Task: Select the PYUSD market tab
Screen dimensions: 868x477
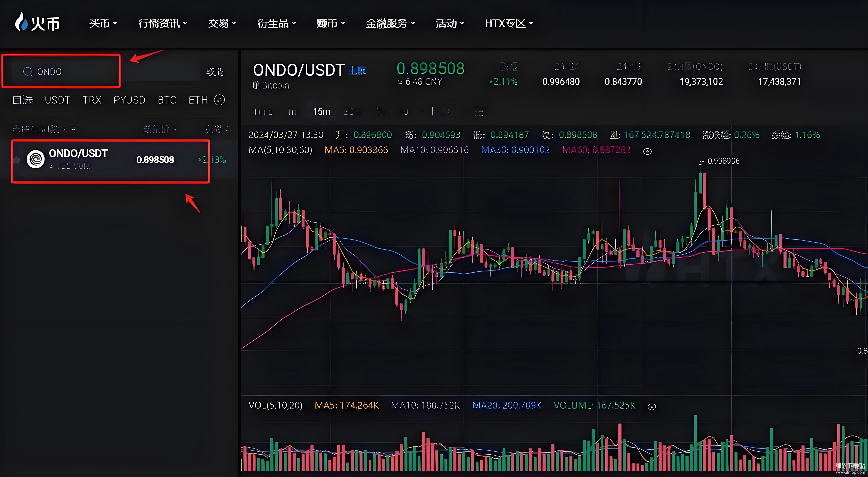Action: click(x=129, y=100)
